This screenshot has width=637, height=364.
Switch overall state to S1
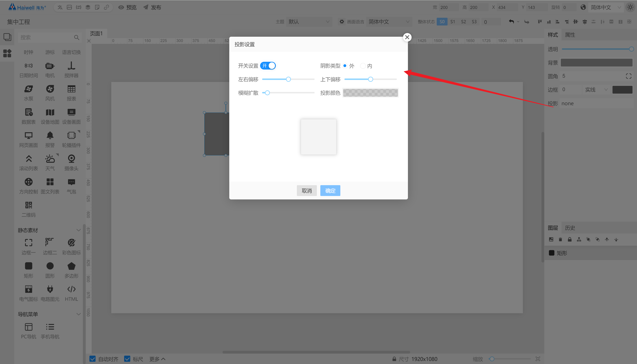[452, 22]
